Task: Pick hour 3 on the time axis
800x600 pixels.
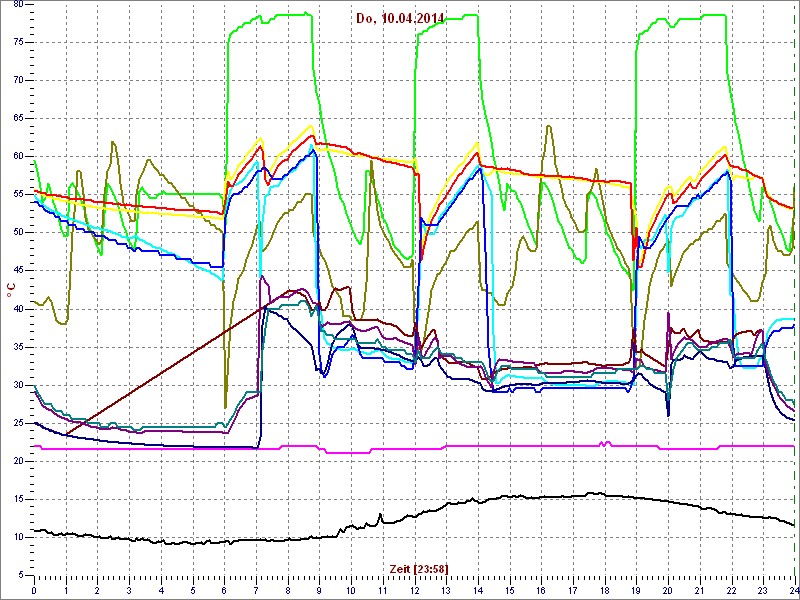Action: (129, 591)
